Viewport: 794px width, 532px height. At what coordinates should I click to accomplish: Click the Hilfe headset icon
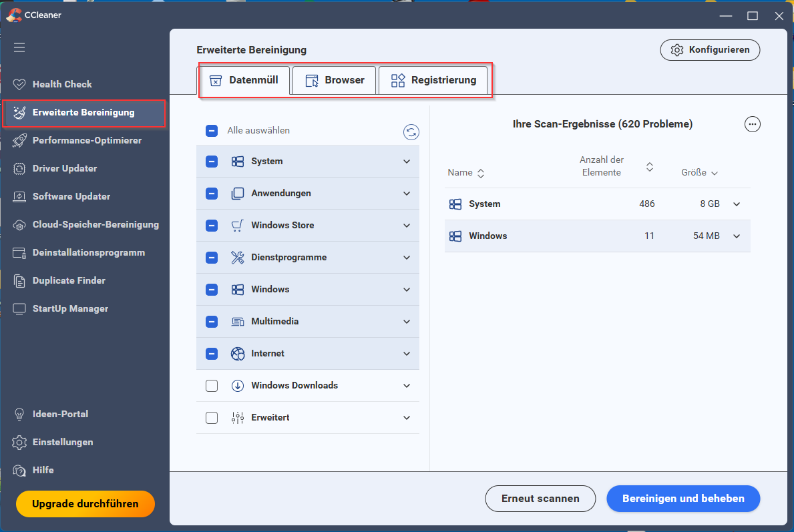click(x=19, y=470)
